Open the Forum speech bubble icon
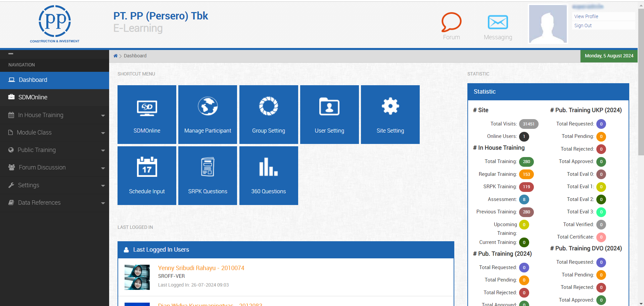 [451, 23]
